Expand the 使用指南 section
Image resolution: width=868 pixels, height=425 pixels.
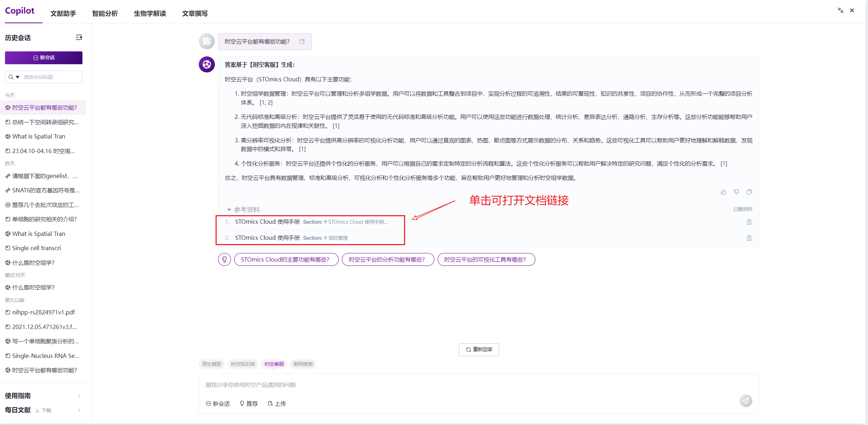[x=79, y=395]
